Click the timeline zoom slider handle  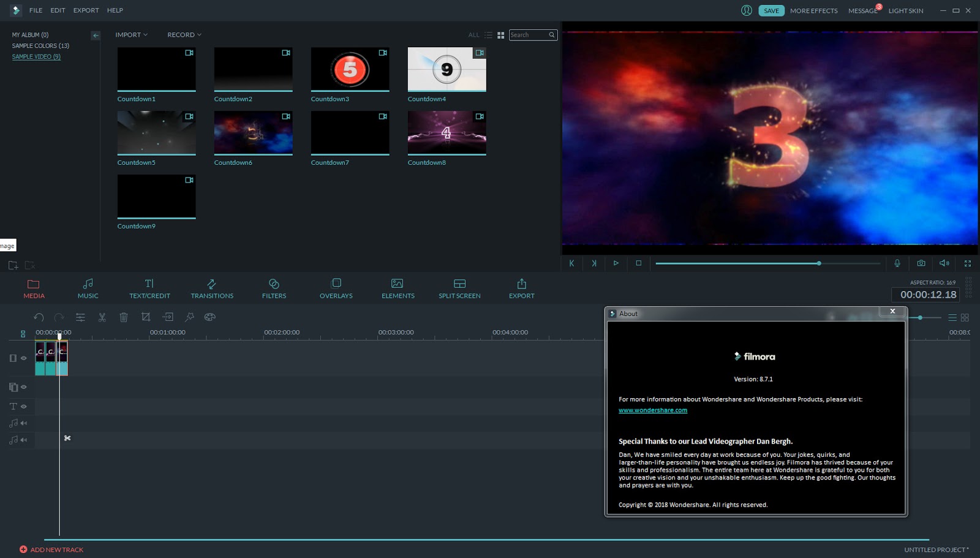pyautogui.click(x=920, y=317)
